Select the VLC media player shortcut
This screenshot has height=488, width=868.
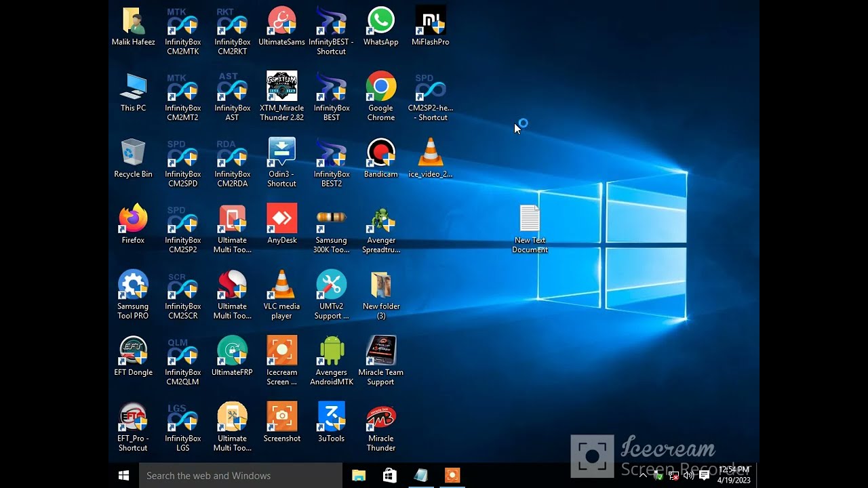281,296
